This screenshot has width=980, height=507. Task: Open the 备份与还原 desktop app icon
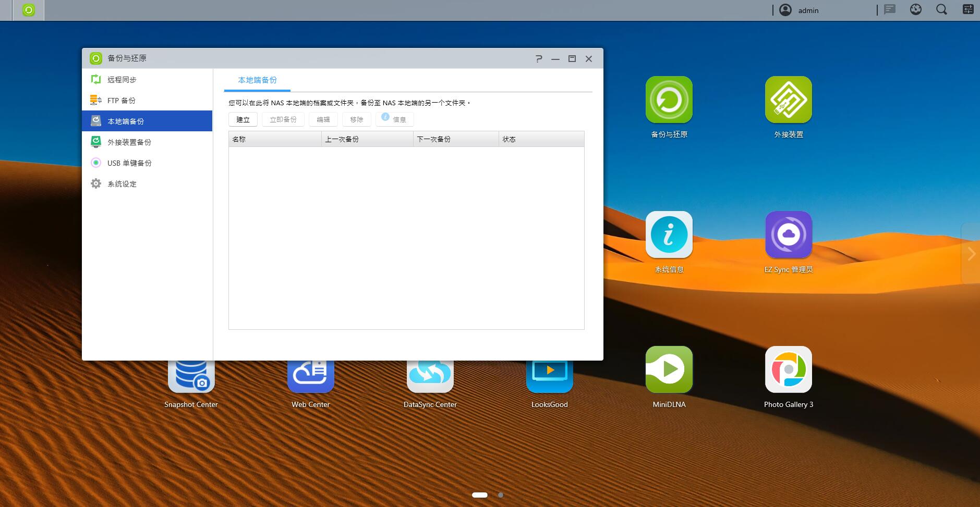pos(669,100)
